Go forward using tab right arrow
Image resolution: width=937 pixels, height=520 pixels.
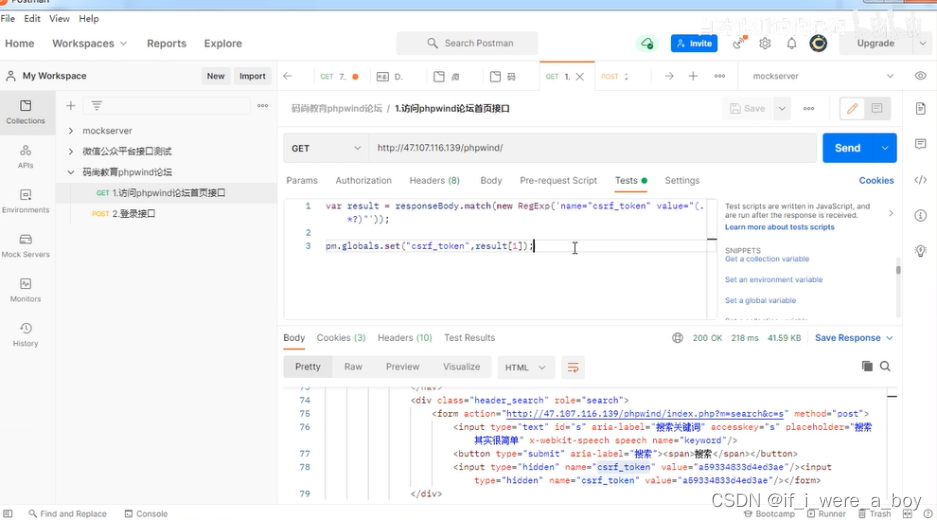[669, 76]
